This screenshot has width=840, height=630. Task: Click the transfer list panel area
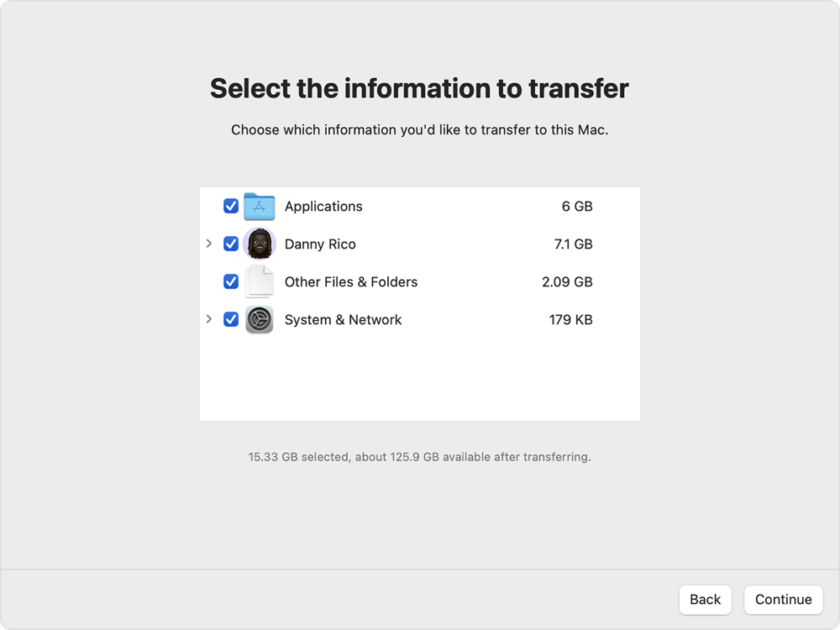click(420, 378)
